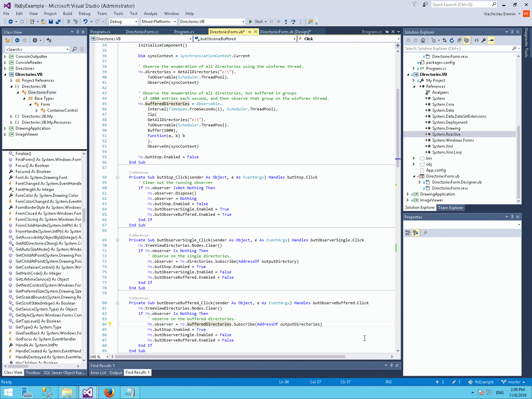The height and width of the screenshot is (399, 532).
Task: Click the lightbulb quick actions icon
Action: [x=110, y=324]
